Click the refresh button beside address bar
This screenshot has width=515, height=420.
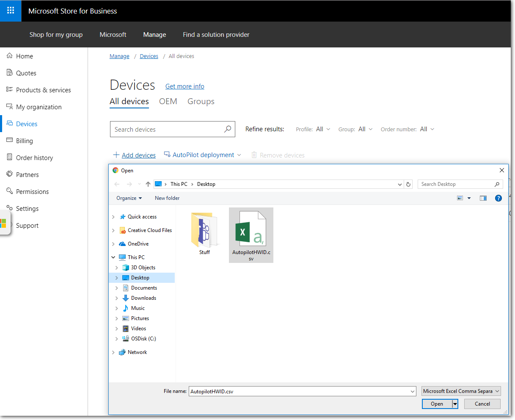click(x=408, y=184)
